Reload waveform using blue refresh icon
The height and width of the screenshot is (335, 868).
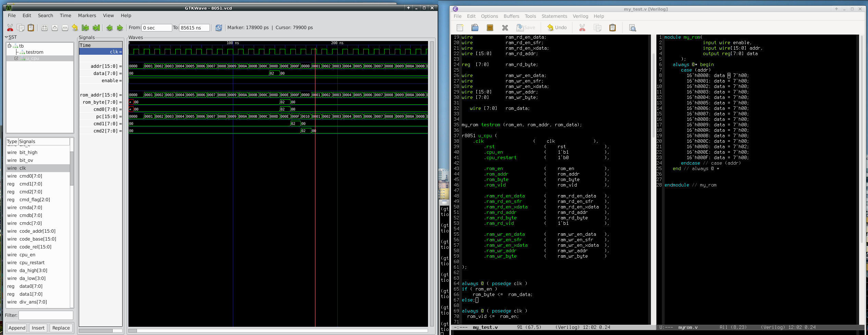coord(219,28)
